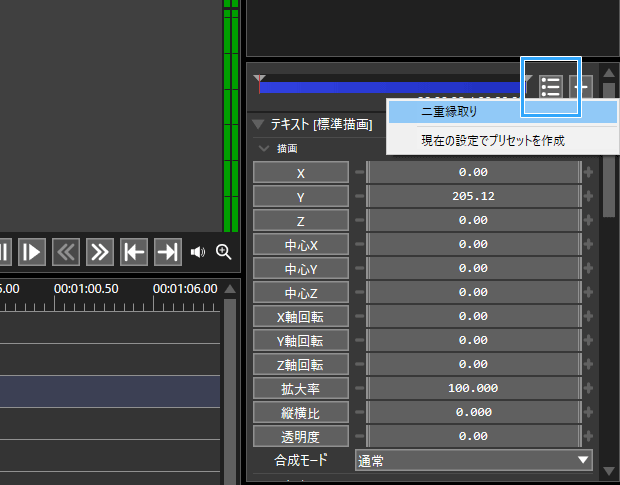Jump to the end with the arrow-to-bar-right button
Screen dimensions: 620x485
168,252
